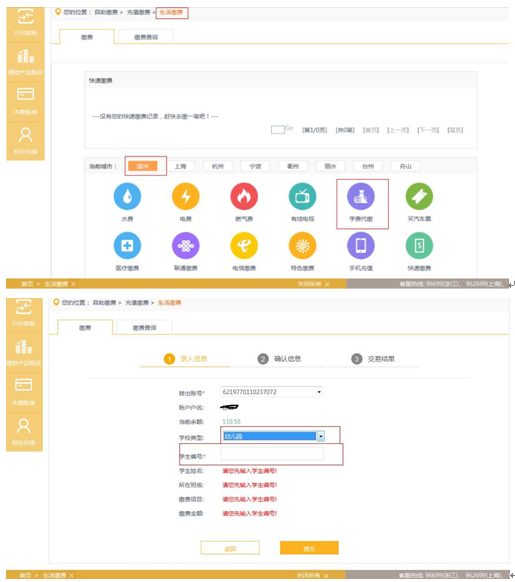Select the 电费 electricity lightning icon

(x=186, y=196)
